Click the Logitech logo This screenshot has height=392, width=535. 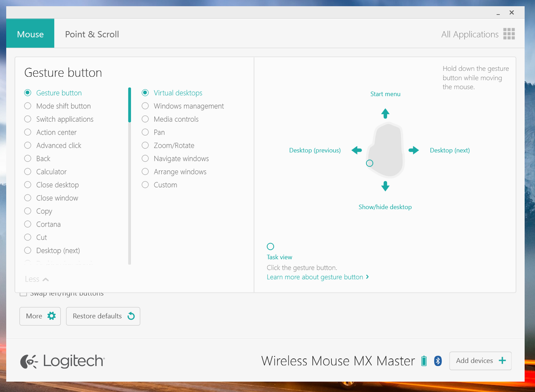(62, 361)
